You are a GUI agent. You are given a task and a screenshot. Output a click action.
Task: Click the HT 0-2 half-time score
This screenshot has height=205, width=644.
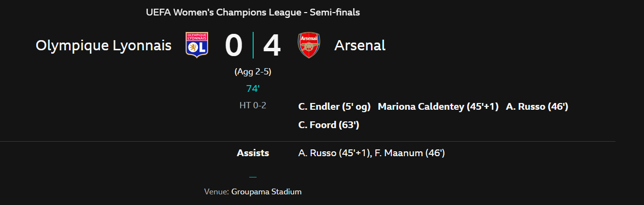253,105
